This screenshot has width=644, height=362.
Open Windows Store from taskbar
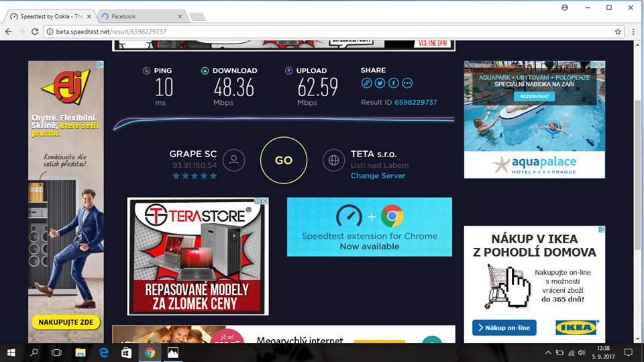click(x=127, y=353)
